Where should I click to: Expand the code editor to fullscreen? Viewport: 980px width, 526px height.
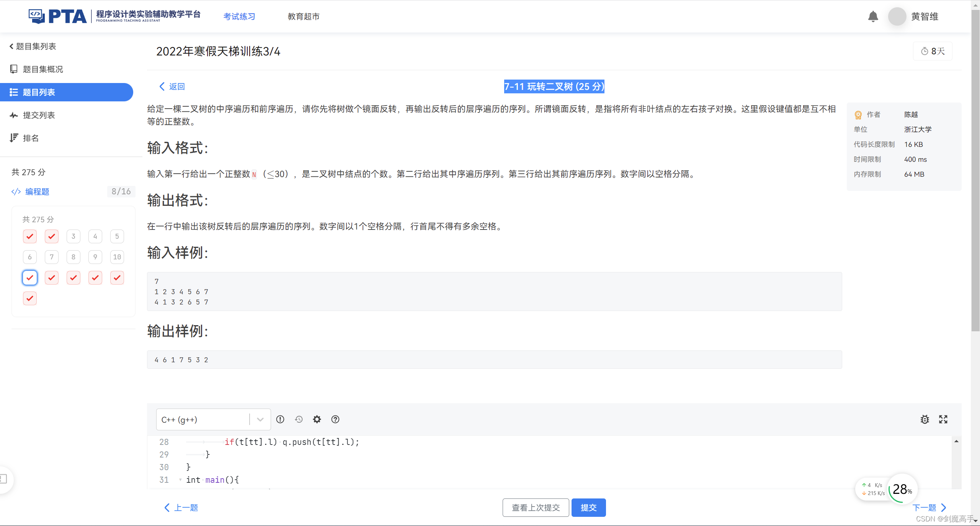(943, 419)
